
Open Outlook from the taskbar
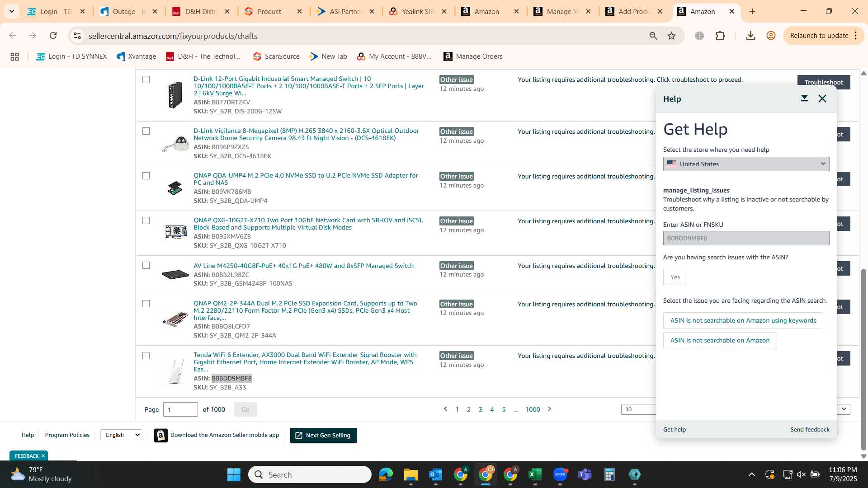point(435,474)
